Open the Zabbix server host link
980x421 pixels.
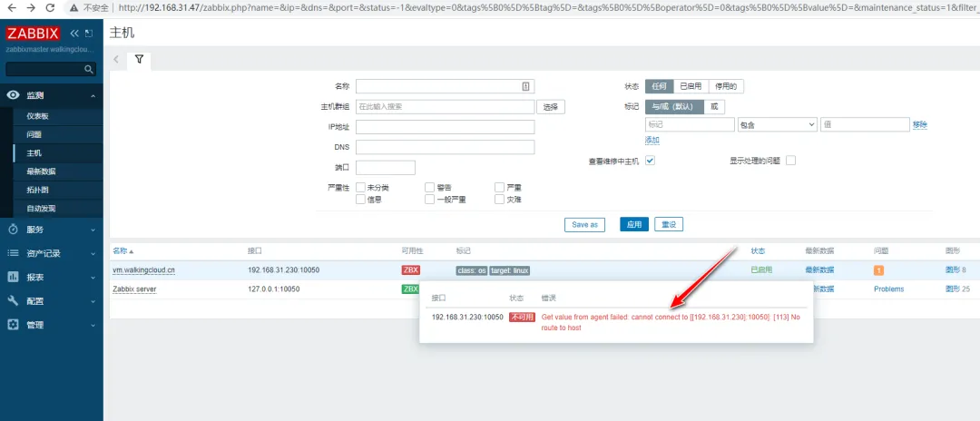tap(134, 289)
